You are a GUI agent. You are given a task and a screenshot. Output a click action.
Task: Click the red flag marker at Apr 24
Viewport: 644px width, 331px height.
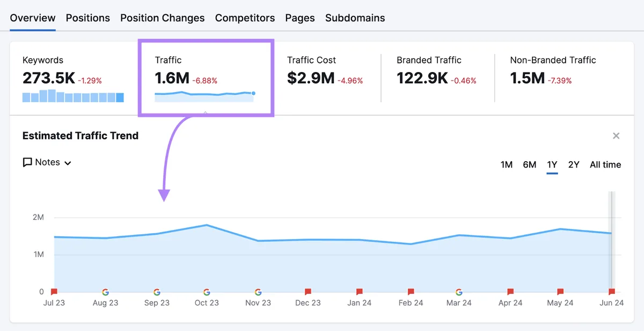[x=510, y=292]
